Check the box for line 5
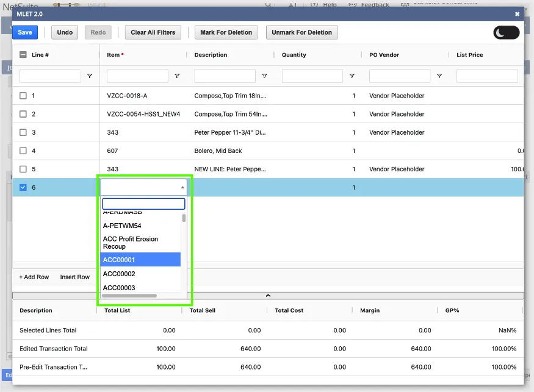Screen dimensions: 534x392 tap(23, 169)
